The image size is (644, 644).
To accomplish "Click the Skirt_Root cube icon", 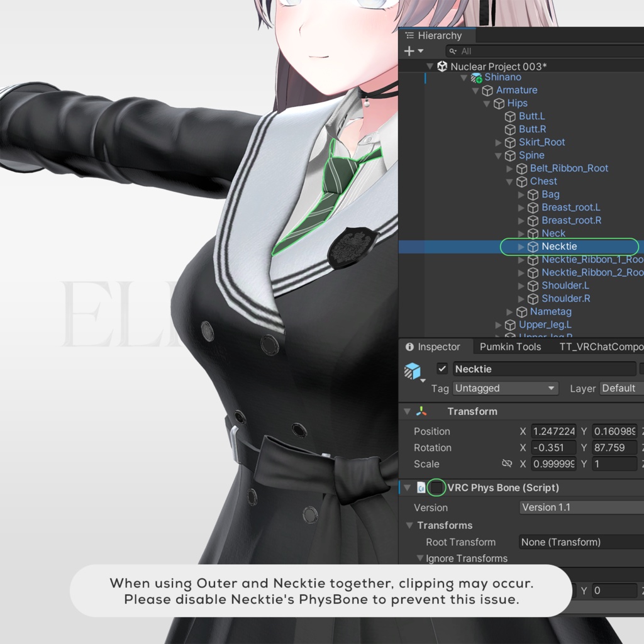I will pos(510,143).
